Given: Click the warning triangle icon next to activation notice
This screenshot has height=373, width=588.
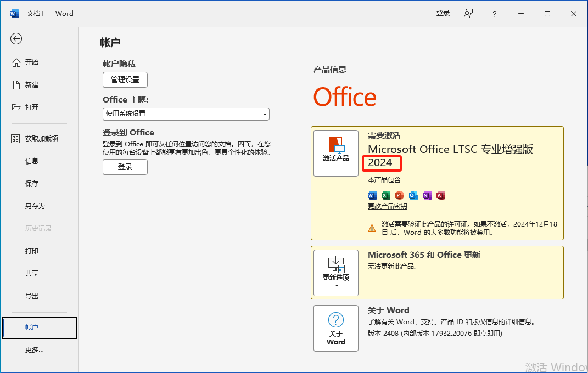Looking at the screenshot, I should tap(372, 228).
